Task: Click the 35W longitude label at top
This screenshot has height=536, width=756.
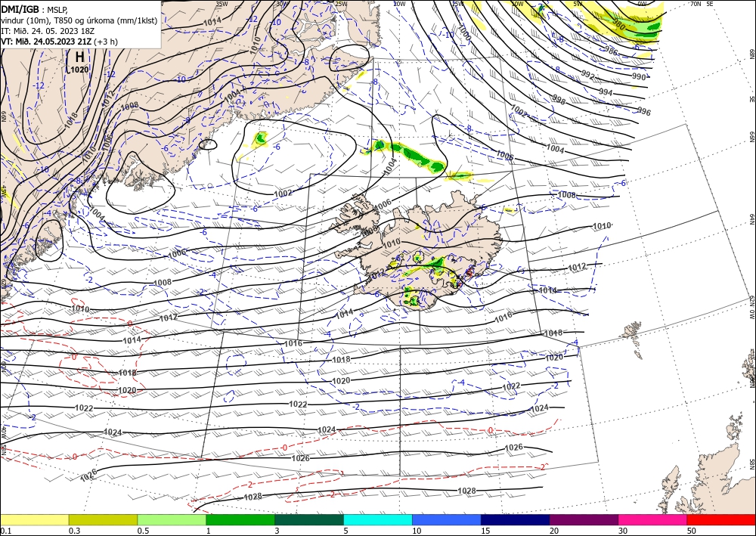Action: (x=222, y=4)
